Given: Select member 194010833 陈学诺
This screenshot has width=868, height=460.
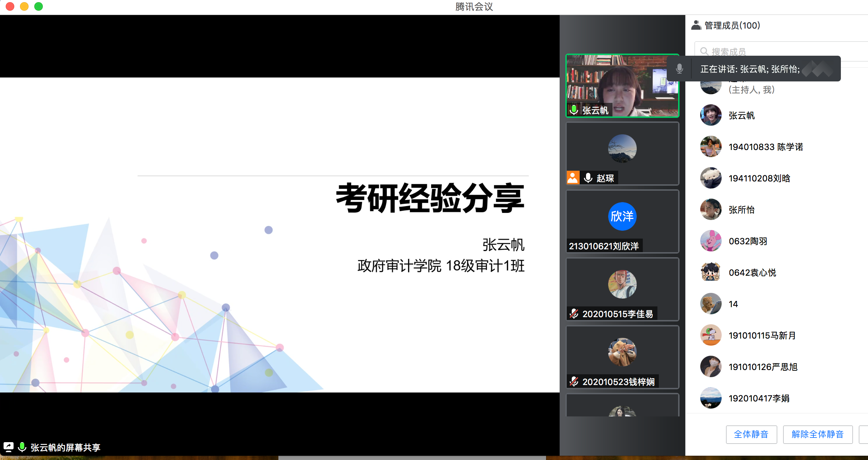Looking at the screenshot, I should pyautogui.click(x=766, y=147).
